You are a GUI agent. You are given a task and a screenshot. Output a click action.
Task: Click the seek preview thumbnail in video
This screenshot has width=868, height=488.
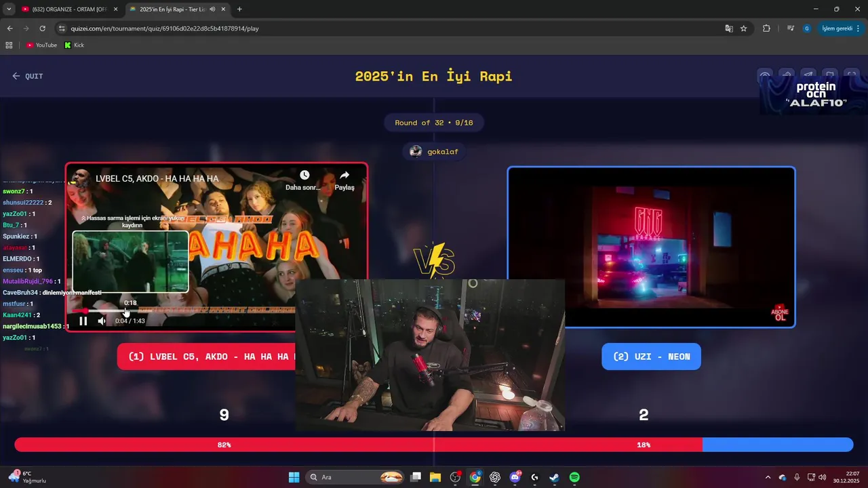click(130, 262)
